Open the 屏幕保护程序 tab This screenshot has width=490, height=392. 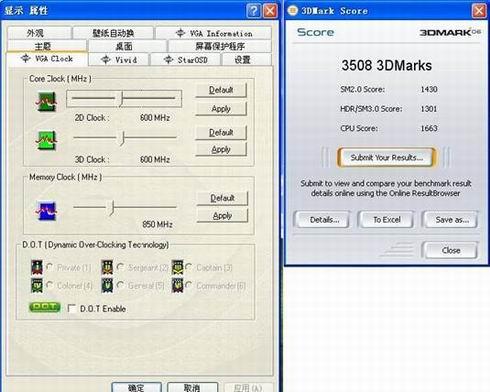click(x=220, y=46)
